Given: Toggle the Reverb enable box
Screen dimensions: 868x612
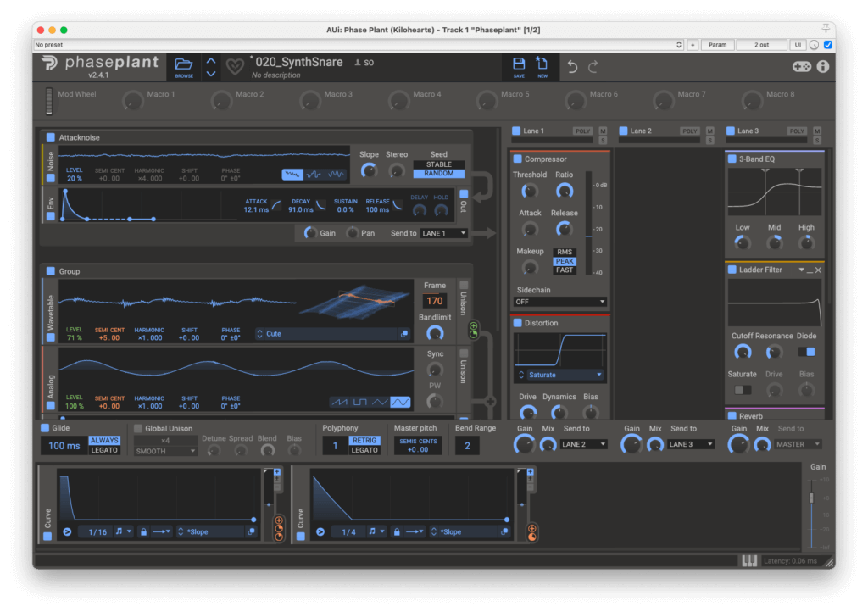Looking at the screenshot, I should [732, 415].
